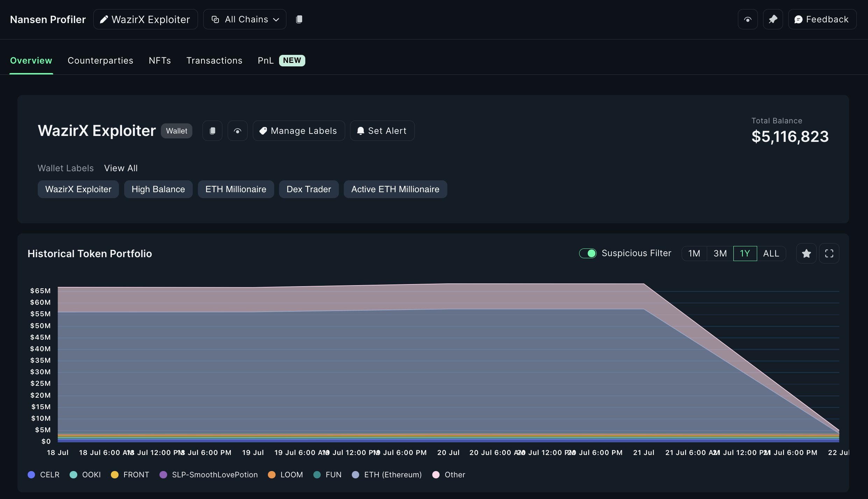Click Set Alert button

pos(382,131)
